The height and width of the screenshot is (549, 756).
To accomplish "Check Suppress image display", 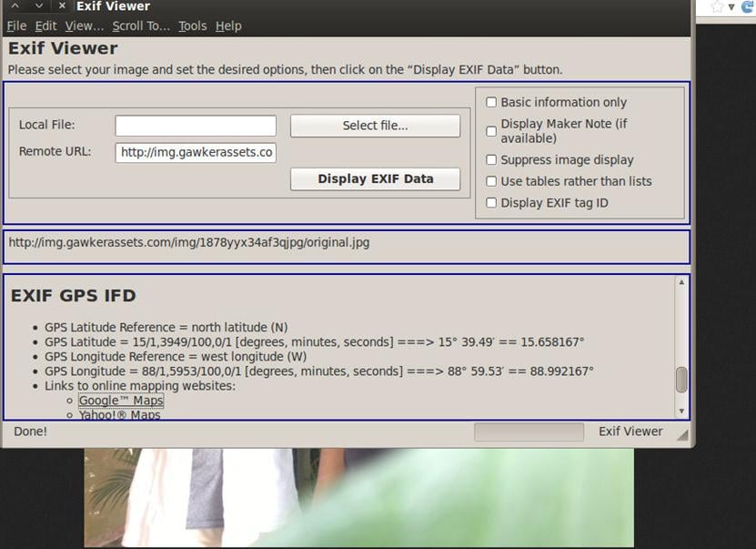I will [491, 160].
